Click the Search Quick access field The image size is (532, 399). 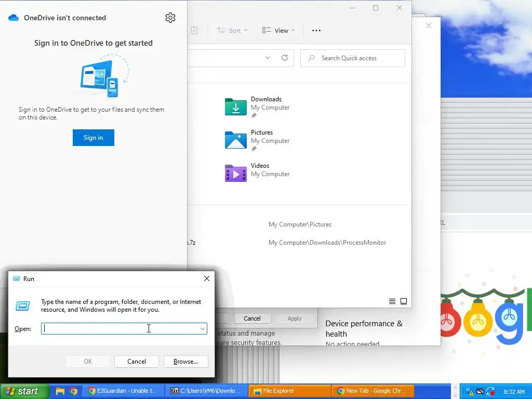click(353, 58)
